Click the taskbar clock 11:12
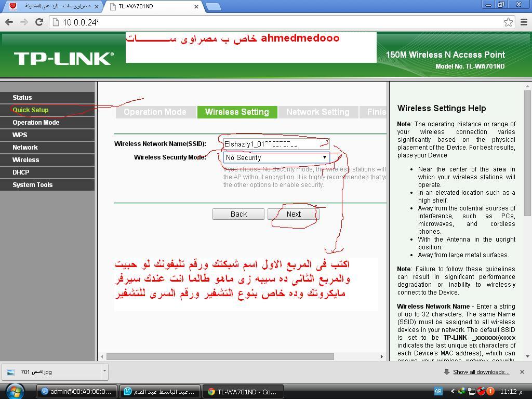This screenshot has height=399, width=532. tap(511, 392)
